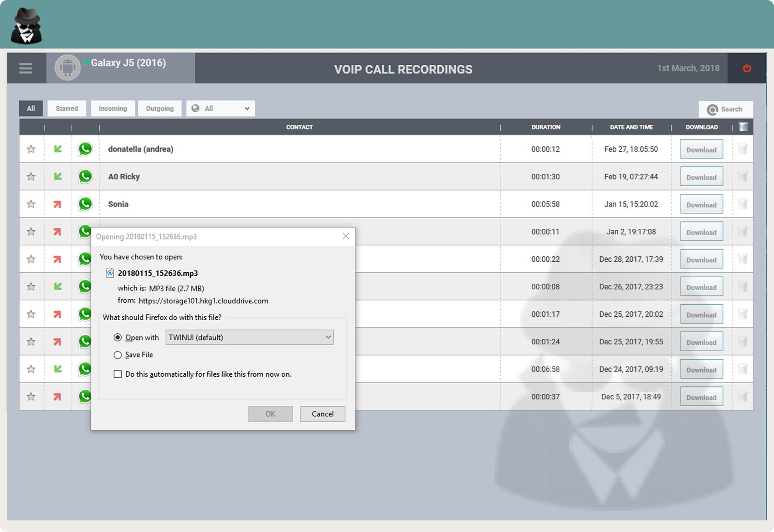Select the Open with radio button
Screen dimensions: 774x532
click(x=118, y=337)
